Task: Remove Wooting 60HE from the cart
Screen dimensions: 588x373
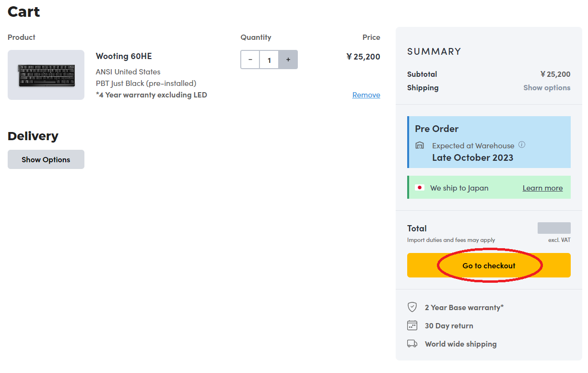Action: pos(366,95)
